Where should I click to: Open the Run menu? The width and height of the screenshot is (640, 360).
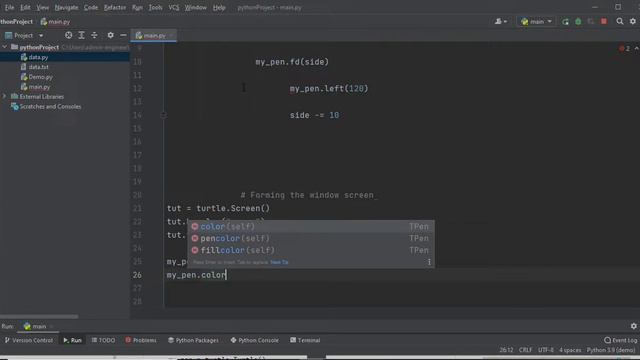[x=137, y=7]
